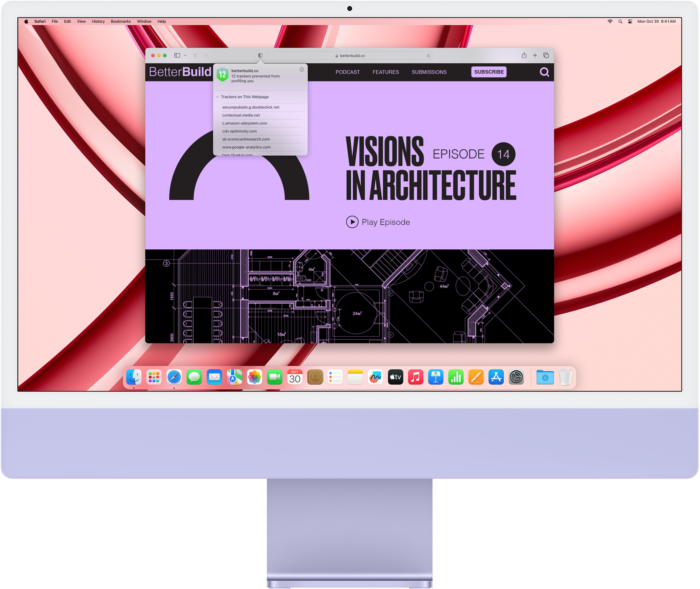This screenshot has width=700, height=589.
Task: Select cdn.optimizely.com tracker row
Action: tap(262, 131)
